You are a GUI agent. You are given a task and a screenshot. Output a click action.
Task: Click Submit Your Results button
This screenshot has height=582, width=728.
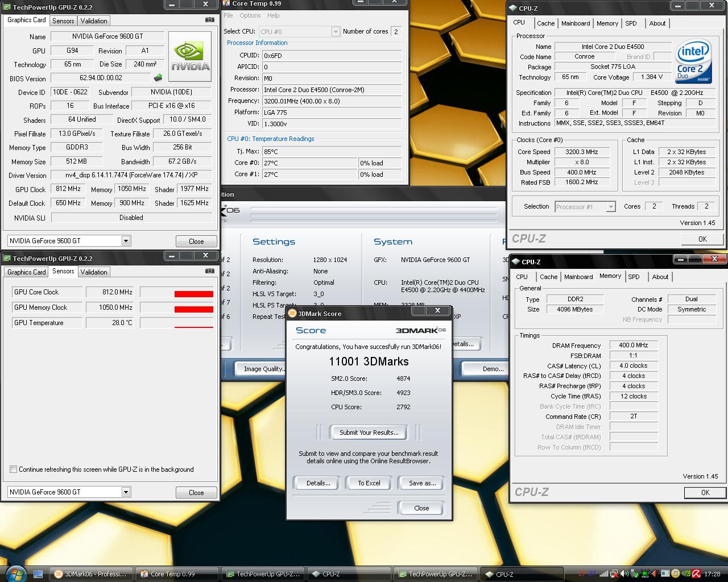[369, 433]
